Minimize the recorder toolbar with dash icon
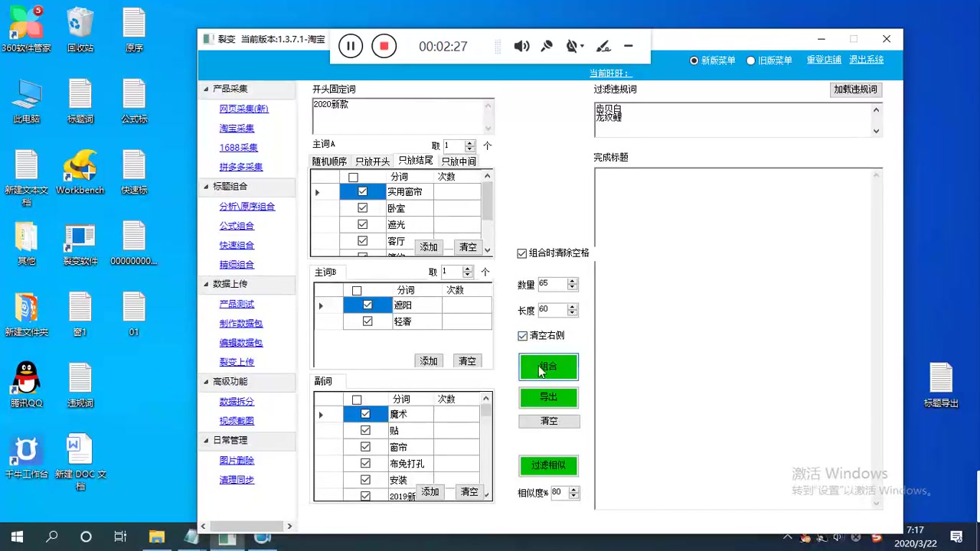This screenshot has width=980, height=551. (629, 46)
